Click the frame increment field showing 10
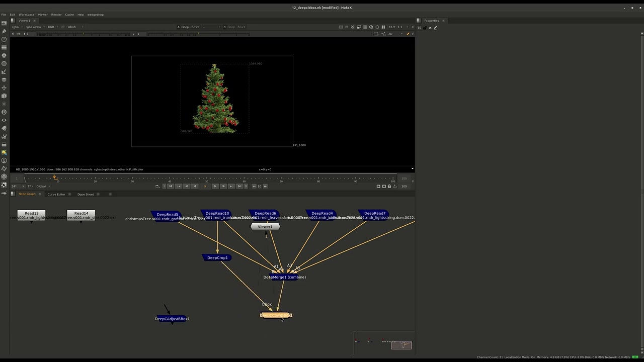The image size is (644, 362). 260,186
